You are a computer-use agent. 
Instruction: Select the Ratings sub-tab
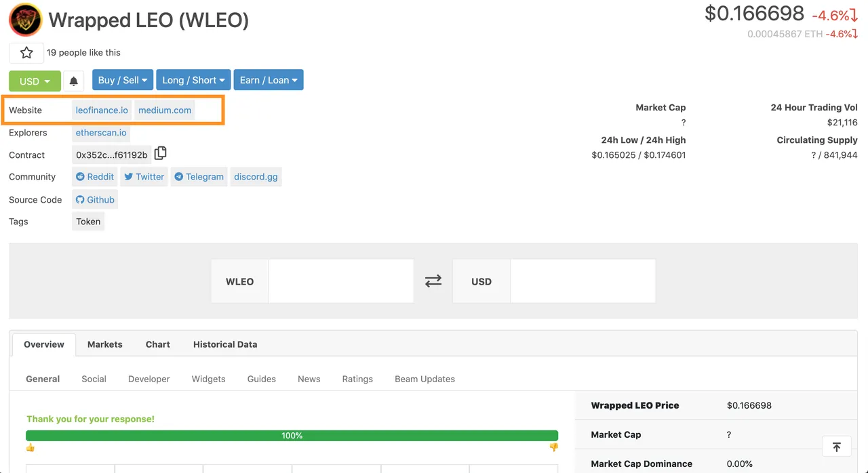pos(357,379)
